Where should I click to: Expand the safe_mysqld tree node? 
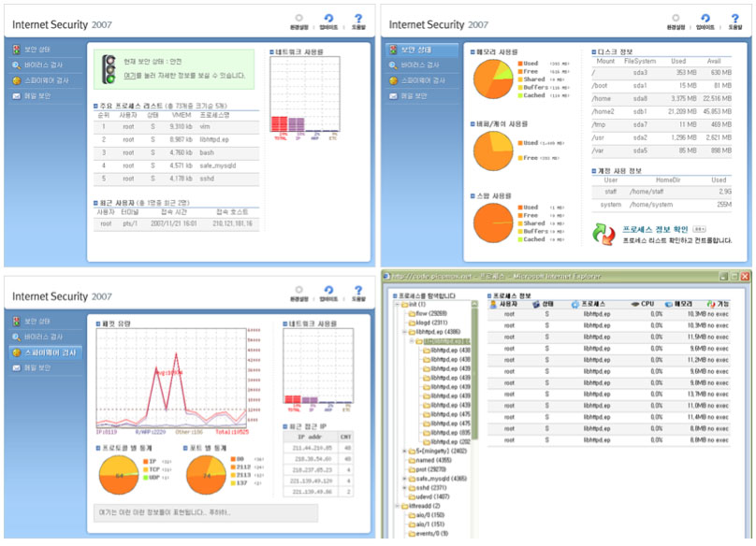[404, 479]
